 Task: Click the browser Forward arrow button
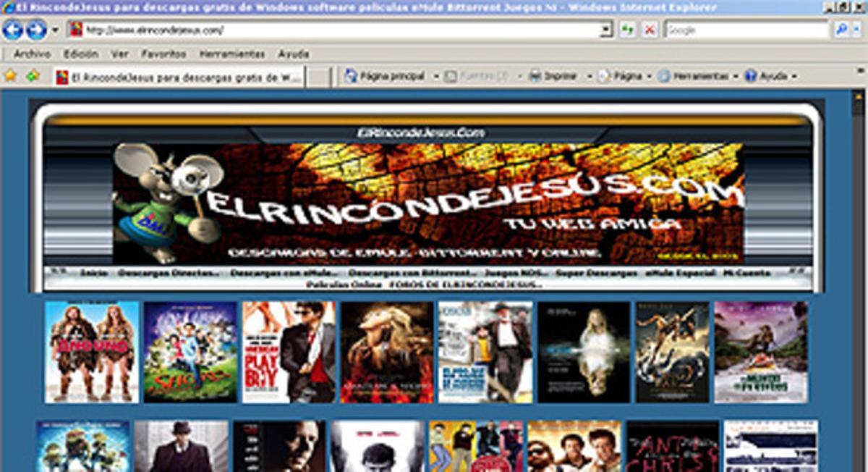click(36, 30)
